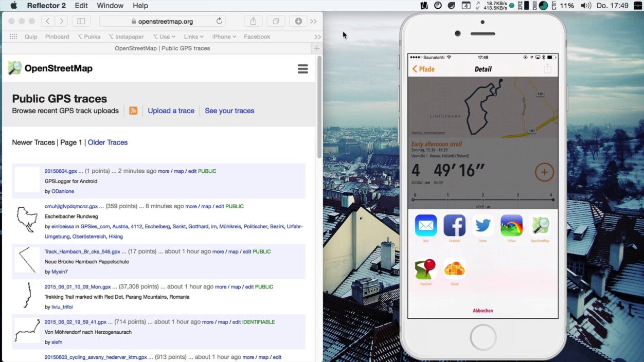Viewport: 644px width, 362px height.
Task: Tap Abbrechen to cancel sharing
Action: 482,311
